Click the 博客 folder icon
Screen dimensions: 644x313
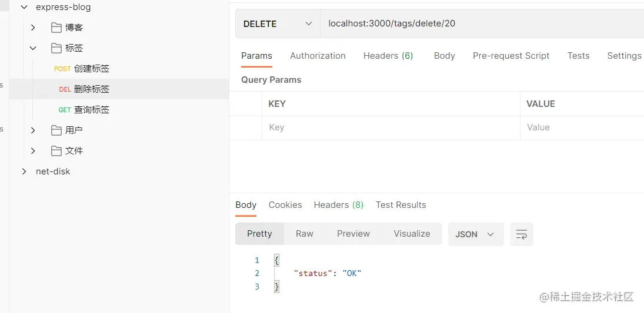pos(56,28)
